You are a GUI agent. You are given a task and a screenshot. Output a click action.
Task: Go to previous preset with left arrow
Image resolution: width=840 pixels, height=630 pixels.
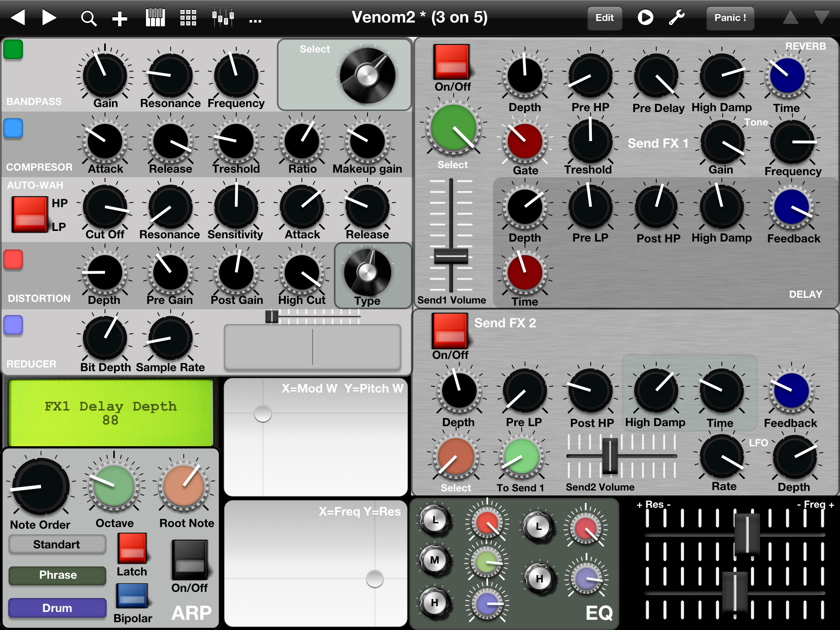pyautogui.click(x=18, y=18)
